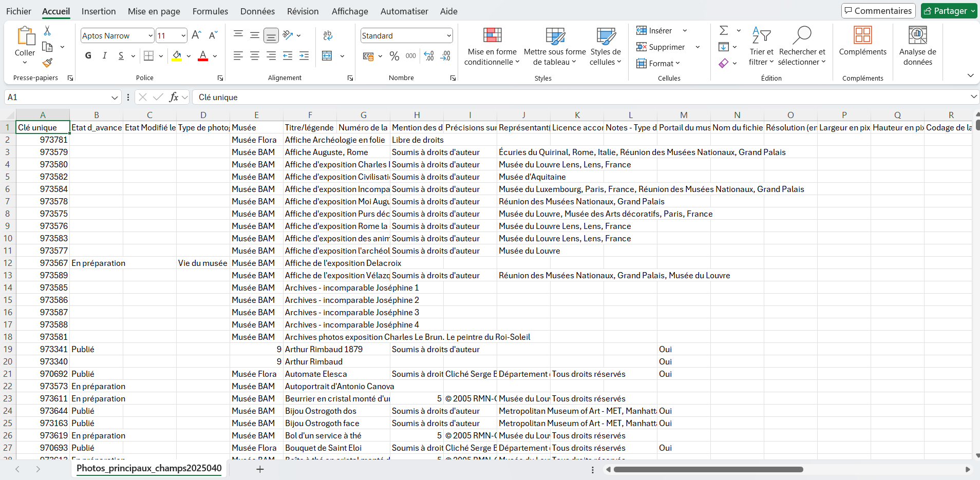Click the Percent style icon
Image resolution: width=980 pixels, height=480 pixels.
tap(394, 56)
